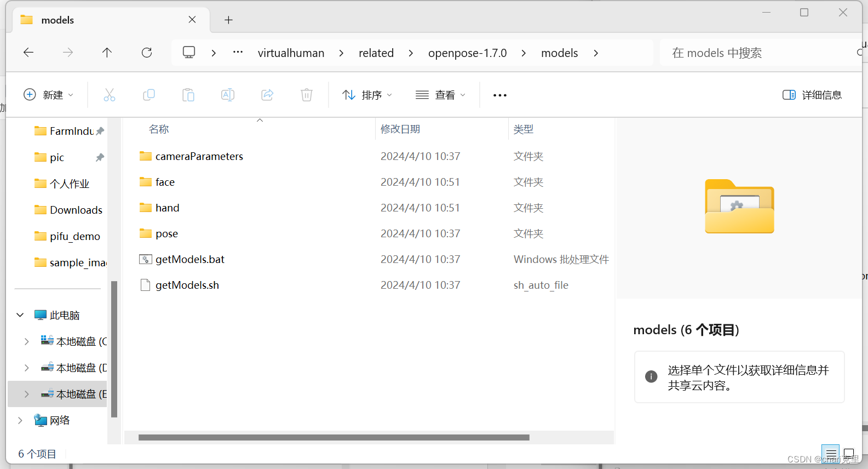Expand chevron after related breadcrumb
This screenshot has height=469, width=868.
pyautogui.click(x=411, y=53)
